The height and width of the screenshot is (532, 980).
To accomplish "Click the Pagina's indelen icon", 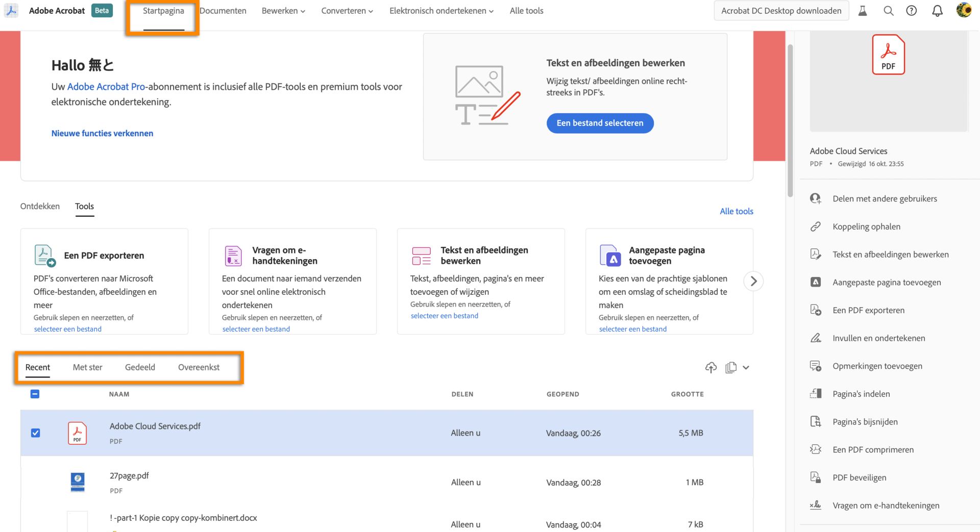I will click(x=816, y=394).
